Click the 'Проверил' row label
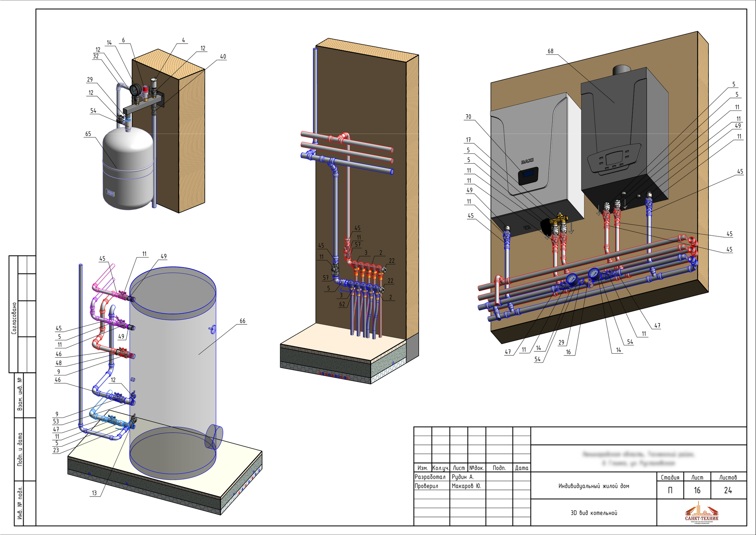 tap(426, 486)
